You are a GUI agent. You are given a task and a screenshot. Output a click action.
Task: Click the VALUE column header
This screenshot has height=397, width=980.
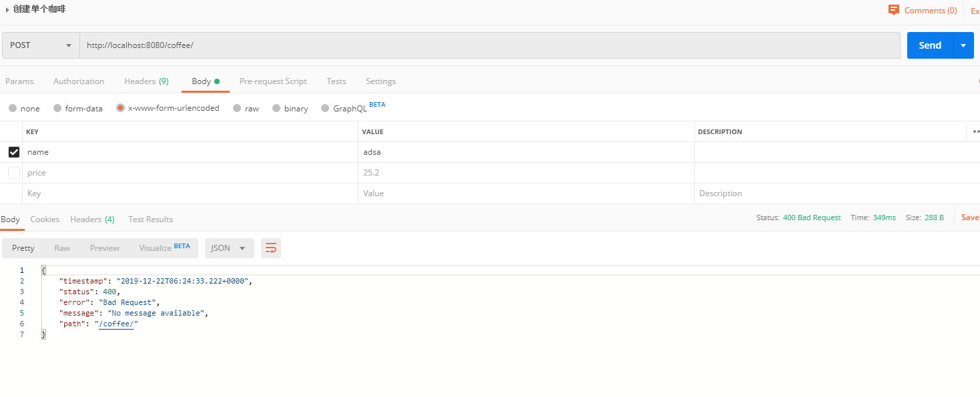click(373, 132)
